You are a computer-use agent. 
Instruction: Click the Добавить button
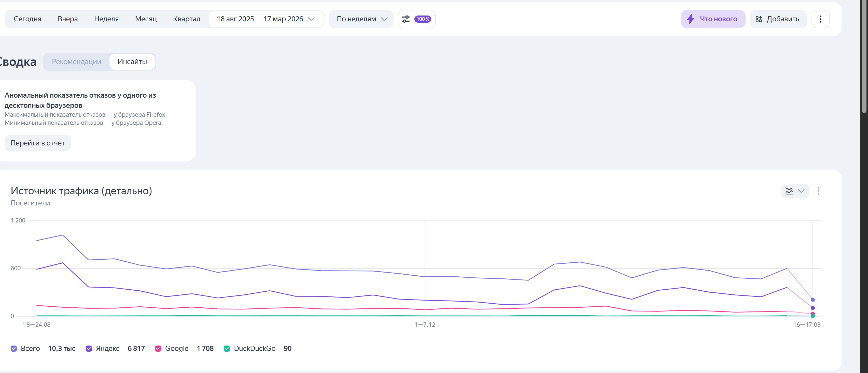pyautogui.click(x=778, y=19)
